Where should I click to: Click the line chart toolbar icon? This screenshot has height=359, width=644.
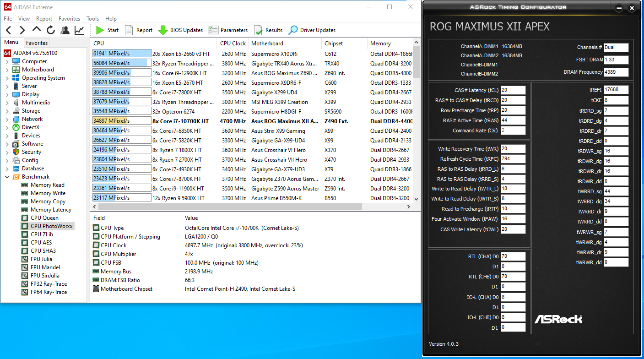[79, 30]
